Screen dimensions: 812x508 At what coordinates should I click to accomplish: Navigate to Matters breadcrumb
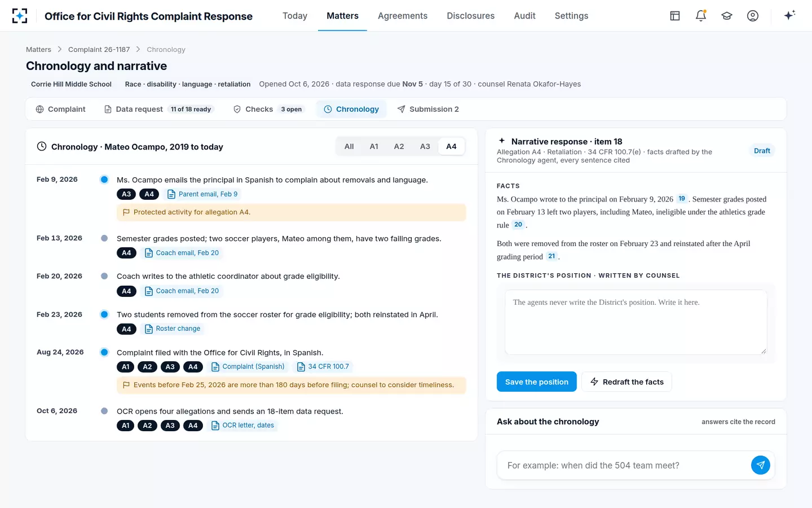pos(38,50)
